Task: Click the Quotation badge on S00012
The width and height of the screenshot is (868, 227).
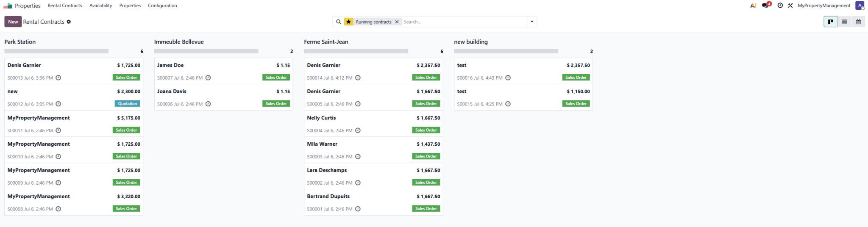Action: click(x=128, y=104)
